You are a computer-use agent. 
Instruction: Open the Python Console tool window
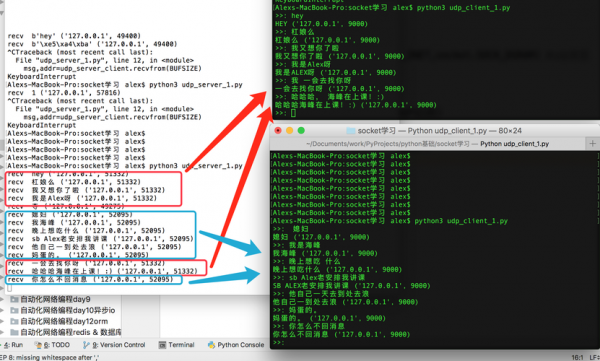coord(236,345)
